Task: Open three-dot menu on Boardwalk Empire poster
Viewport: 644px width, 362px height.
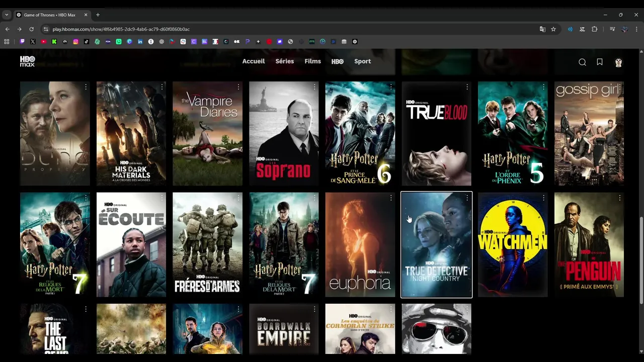Action: (x=314, y=309)
